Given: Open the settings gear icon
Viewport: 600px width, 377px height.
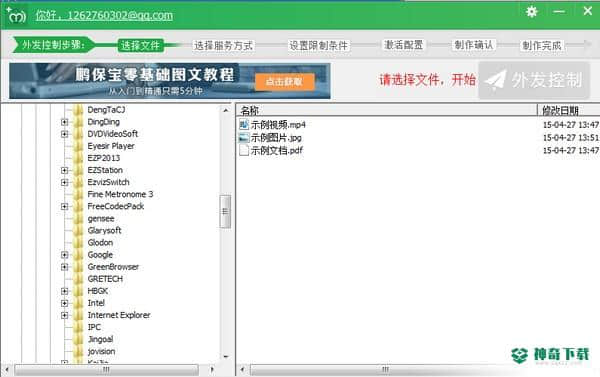Looking at the screenshot, I should pos(532,11).
